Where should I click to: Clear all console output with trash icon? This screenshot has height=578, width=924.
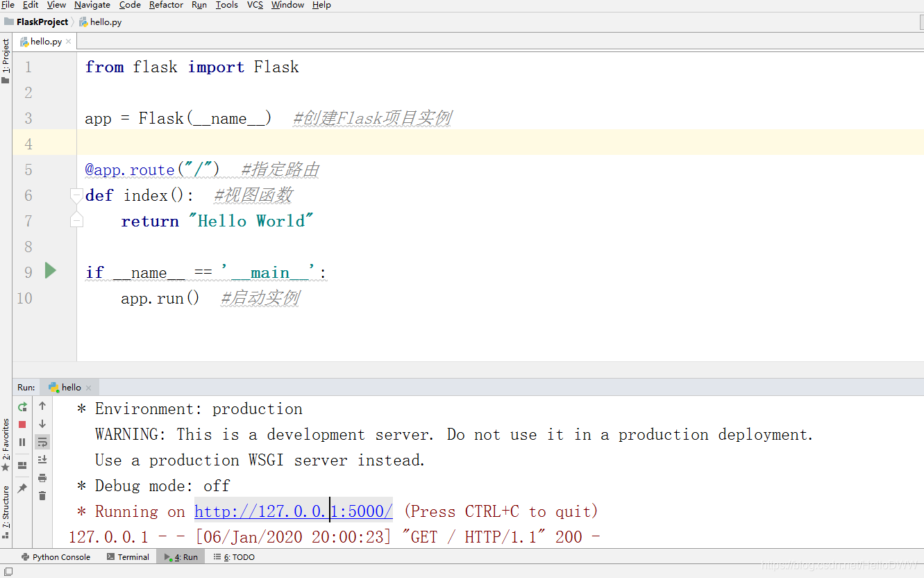(x=42, y=495)
